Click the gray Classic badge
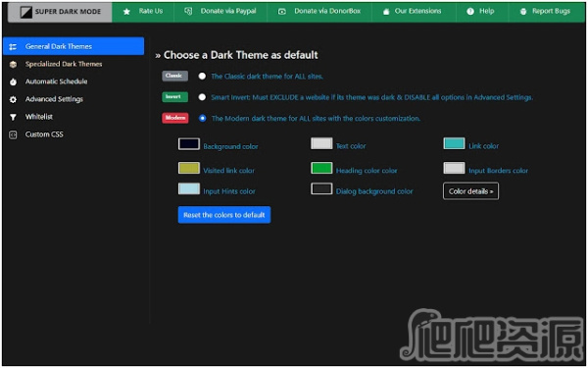Image resolution: width=588 pixels, height=368 pixels. pos(174,76)
